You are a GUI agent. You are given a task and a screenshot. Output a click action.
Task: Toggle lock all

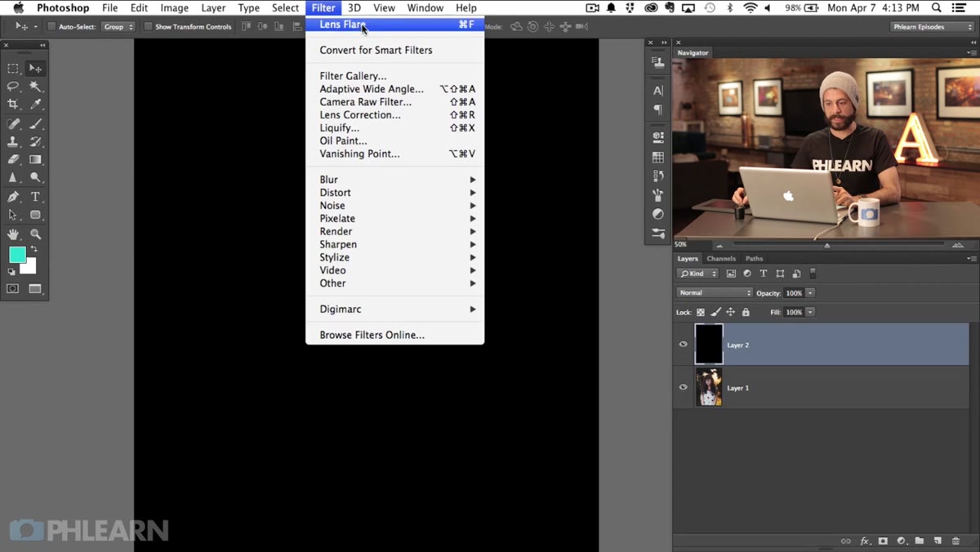coord(746,312)
